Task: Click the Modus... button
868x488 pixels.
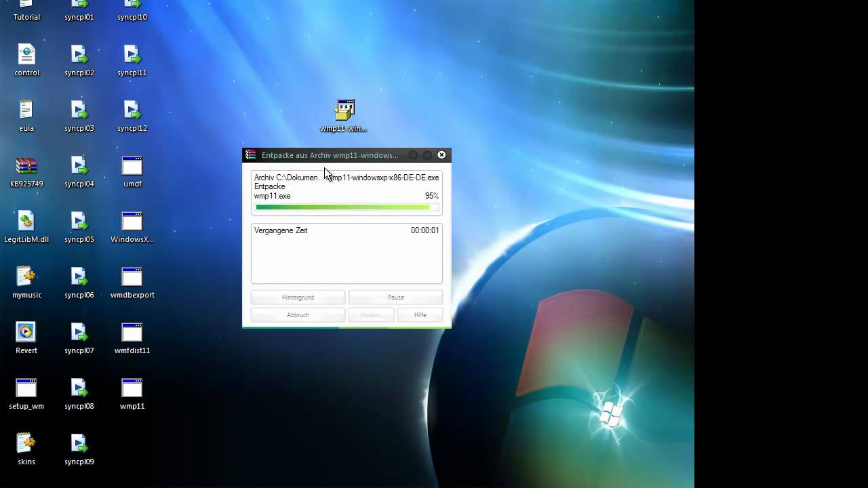Action: (371, 315)
